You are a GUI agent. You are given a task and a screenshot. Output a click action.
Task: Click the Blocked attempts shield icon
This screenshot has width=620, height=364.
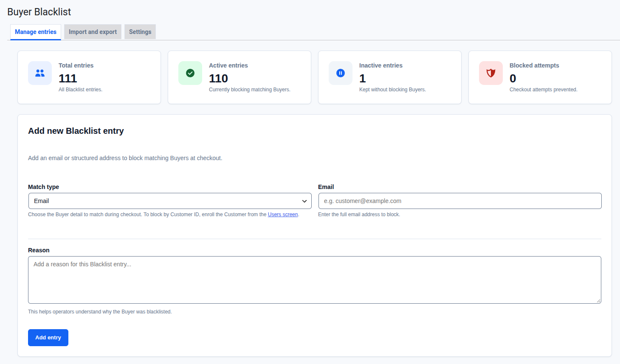pyautogui.click(x=491, y=73)
